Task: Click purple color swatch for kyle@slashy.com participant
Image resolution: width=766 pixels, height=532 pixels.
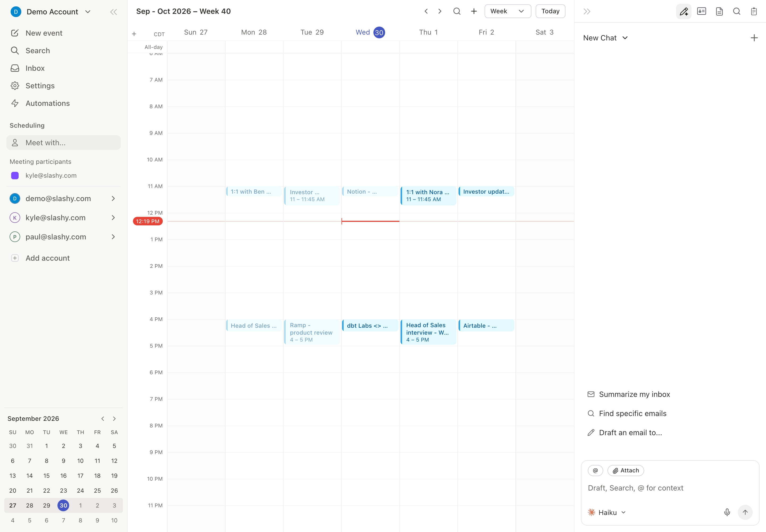Action: 15,176
